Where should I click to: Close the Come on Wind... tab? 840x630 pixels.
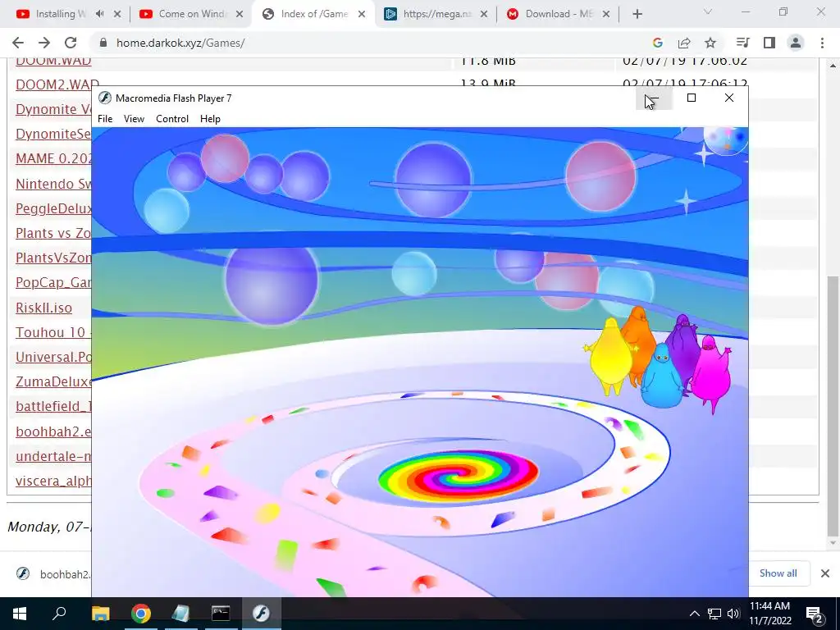point(240,14)
